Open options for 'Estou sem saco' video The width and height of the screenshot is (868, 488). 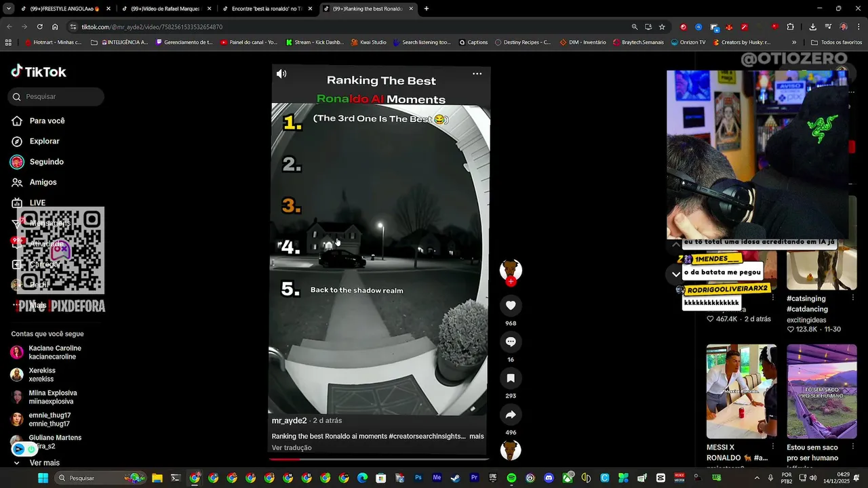pos(853,448)
